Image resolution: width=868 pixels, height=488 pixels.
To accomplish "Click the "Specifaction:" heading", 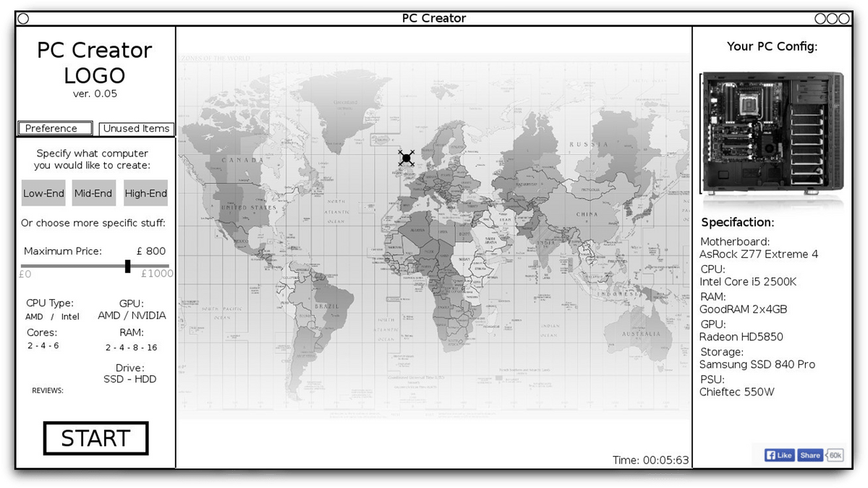I will pyautogui.click(x=737, y=222).
